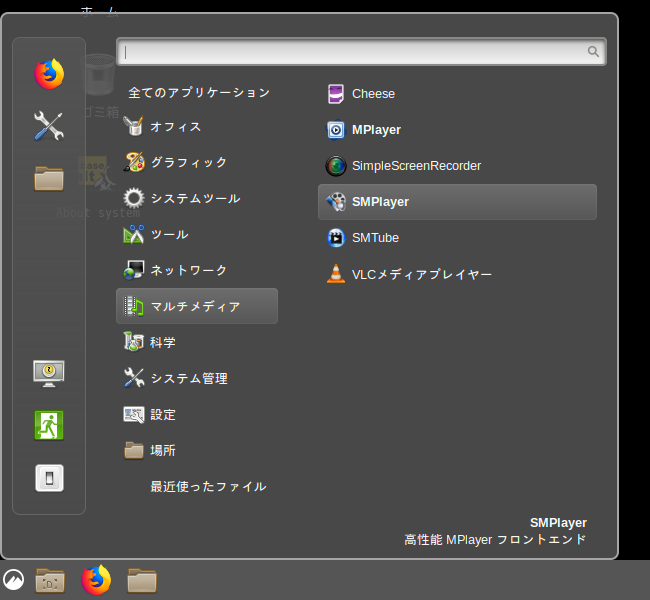Open the folder icon in favorites sidebar
The width and height of the screenshot is (650, 600).
[x=49, y=178]
